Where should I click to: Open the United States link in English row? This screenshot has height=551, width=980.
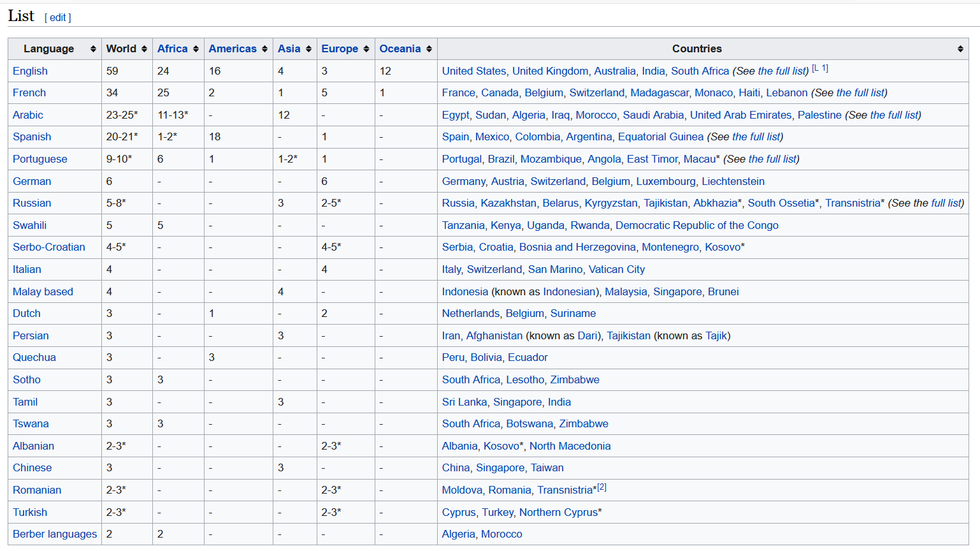click(474, 71)
